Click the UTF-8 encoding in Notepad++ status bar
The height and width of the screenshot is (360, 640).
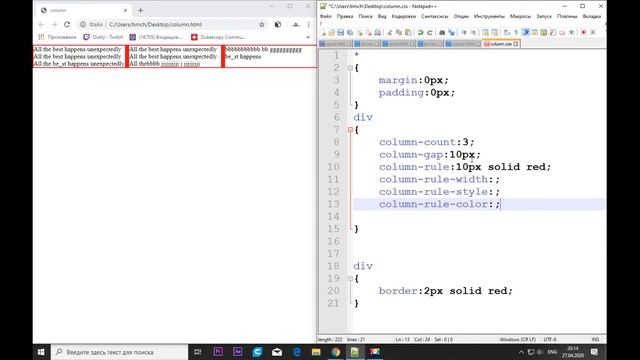coord(550,339)
